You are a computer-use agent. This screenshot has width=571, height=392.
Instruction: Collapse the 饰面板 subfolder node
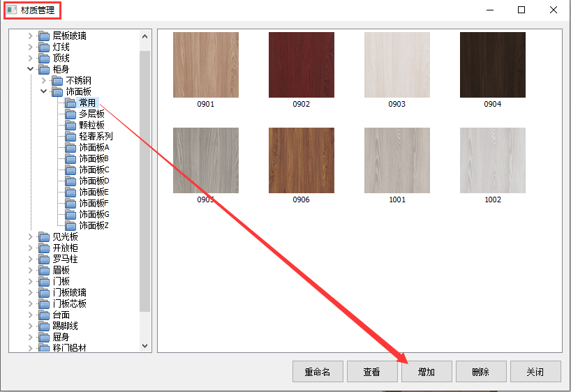pyautogui.click(x=44, y=91)
